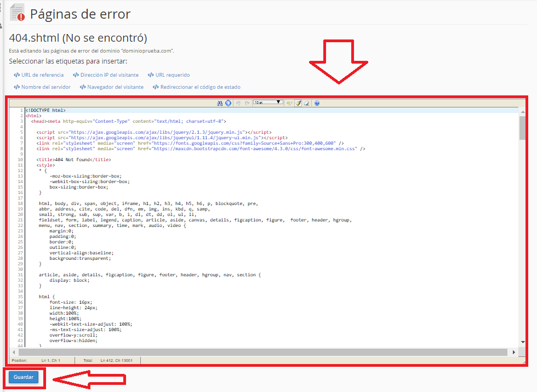Toggle syntax highlight brush icon
537x392 pixels.
coord(298,103)
